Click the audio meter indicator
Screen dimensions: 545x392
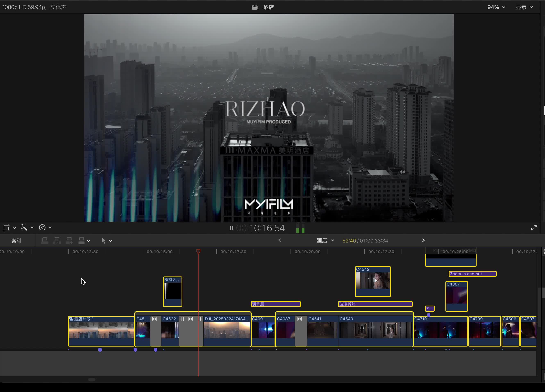coord(300,228)
